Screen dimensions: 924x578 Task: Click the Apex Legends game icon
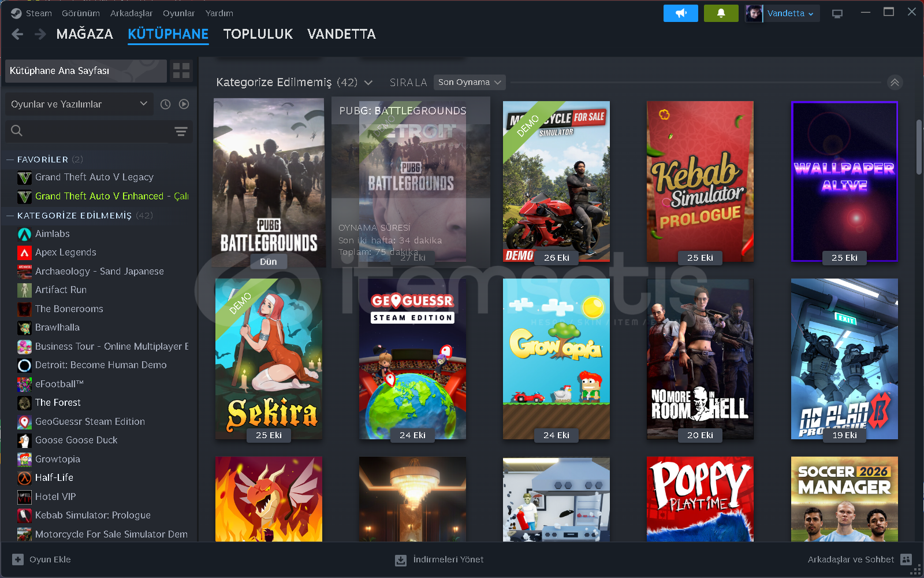tap(24, 253)
